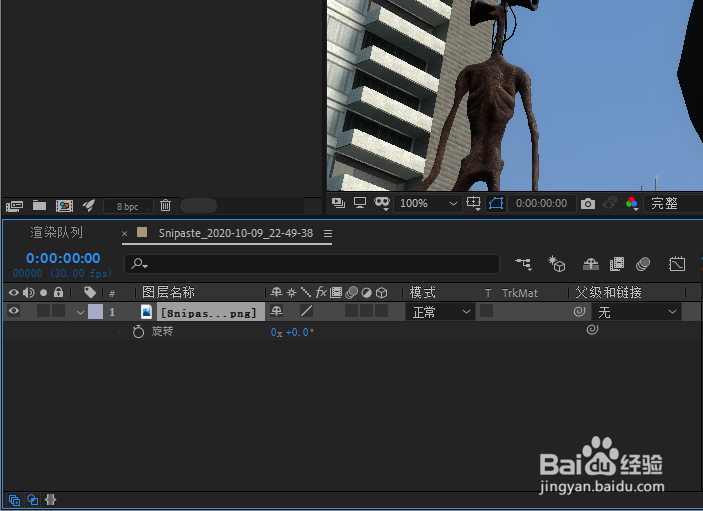The height and width of the screenshot is (511, 703).
Task: Take a snapshot with the camera icon
Action: [x=588, y=204]
